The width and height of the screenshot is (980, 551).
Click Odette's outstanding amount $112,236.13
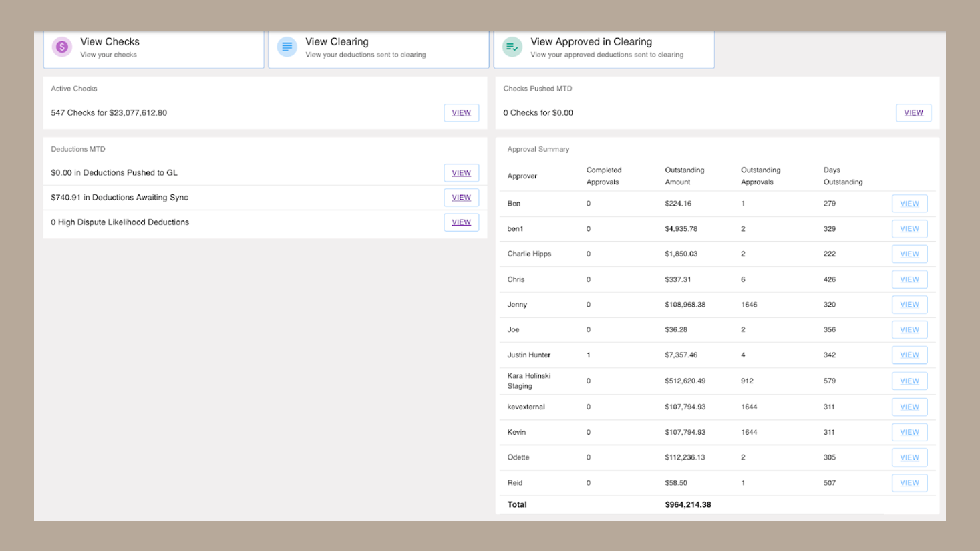point(685,458)
